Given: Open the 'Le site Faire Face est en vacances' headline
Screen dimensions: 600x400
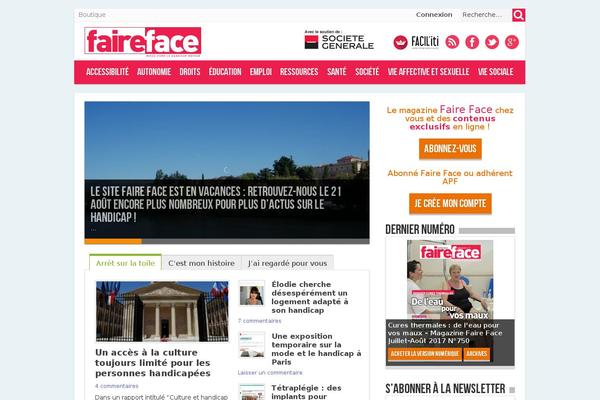Looking at the screenshot, I should [x=215, y=204].
